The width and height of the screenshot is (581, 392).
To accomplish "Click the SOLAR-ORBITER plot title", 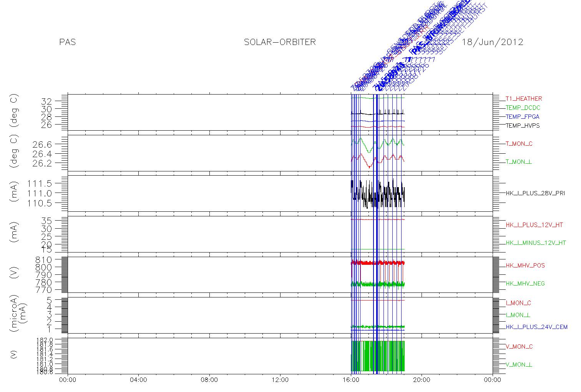I will [280, 42].
